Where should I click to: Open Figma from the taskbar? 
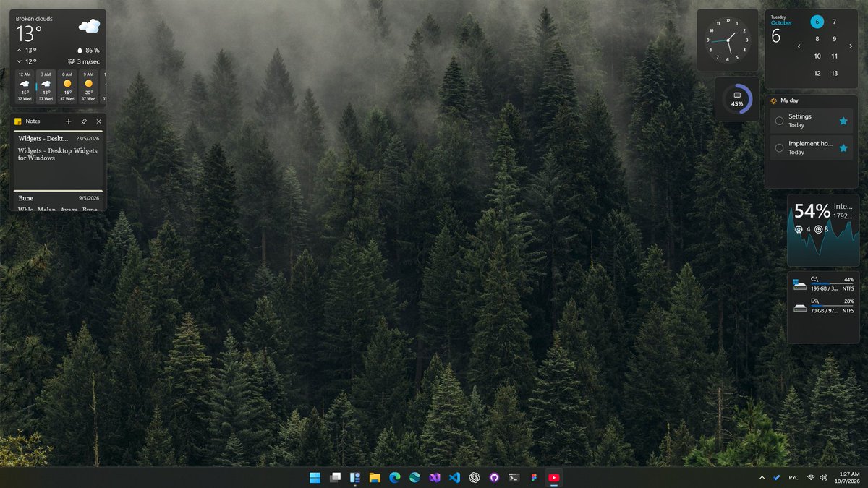pyautogui.click(x=534, y=477)
